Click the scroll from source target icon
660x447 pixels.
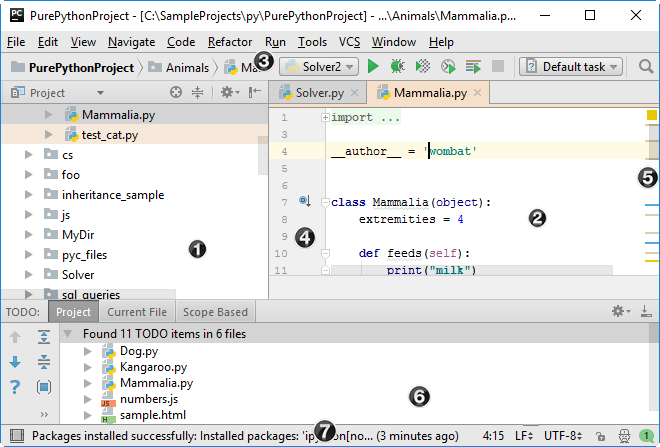click(x=176, y=92)
